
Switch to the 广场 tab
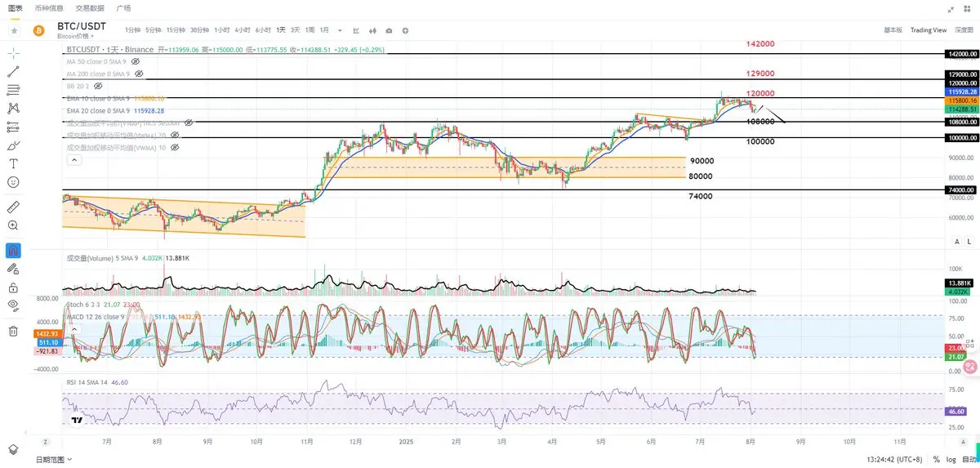(x=123, y=7)
